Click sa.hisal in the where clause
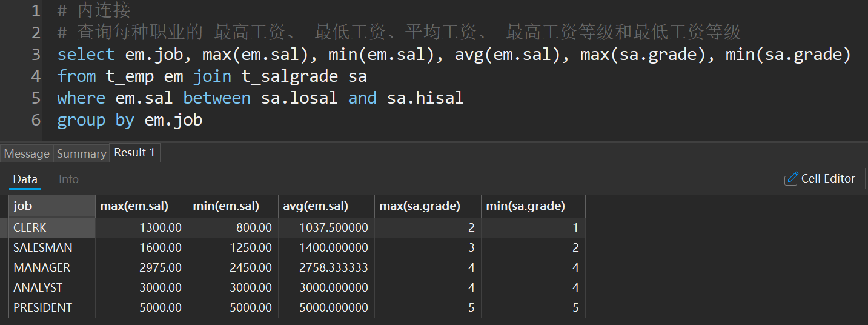The height and width of the screenshot is (325, 868). tap(425, 98)
